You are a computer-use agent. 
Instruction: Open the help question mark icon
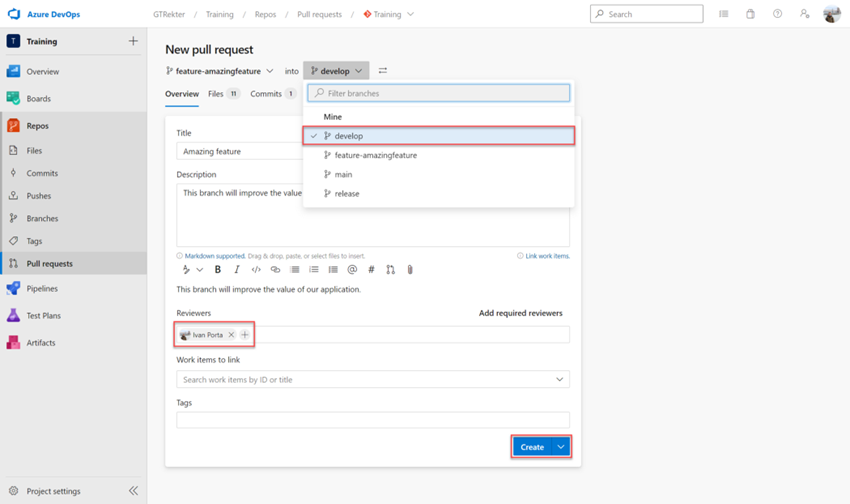pos(777,14)
